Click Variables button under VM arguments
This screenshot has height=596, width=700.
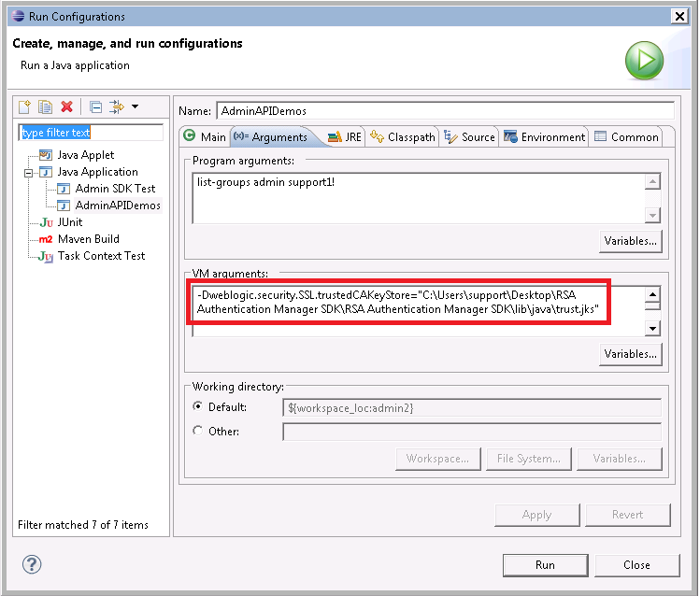pos(630,354)
